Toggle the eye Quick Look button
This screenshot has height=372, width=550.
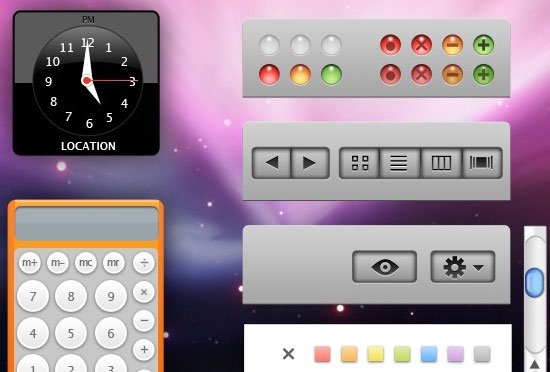[384, 266]
